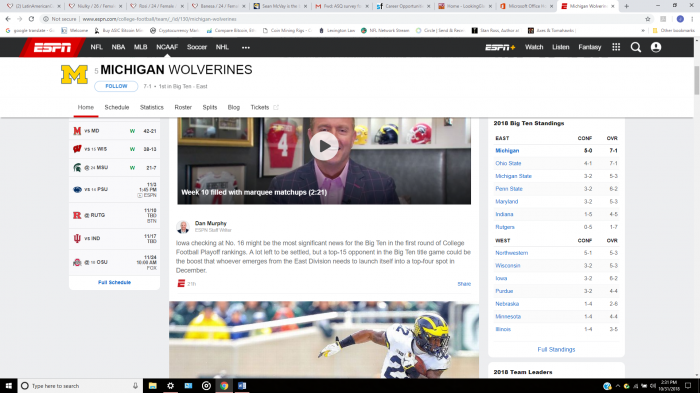Switch to the Schedule tab
Viewport: 700px width, 393px height.
(x=117, y=108)
